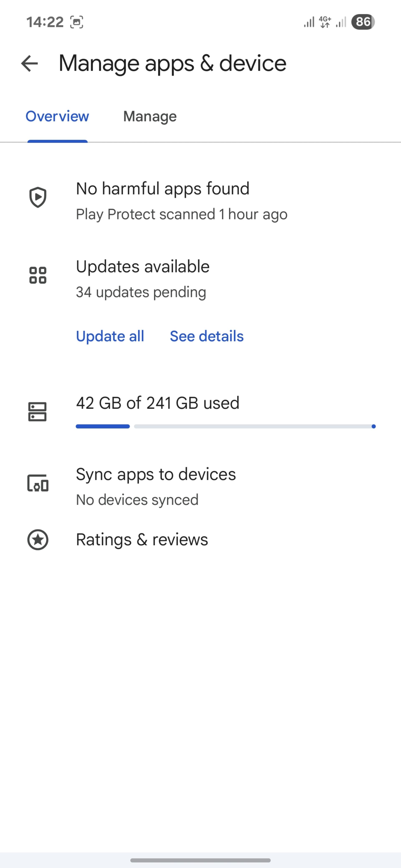Viewport: 401px width, 868px height.
Task: Open Ratings & reviews
Action: click(x=200, y=539)
